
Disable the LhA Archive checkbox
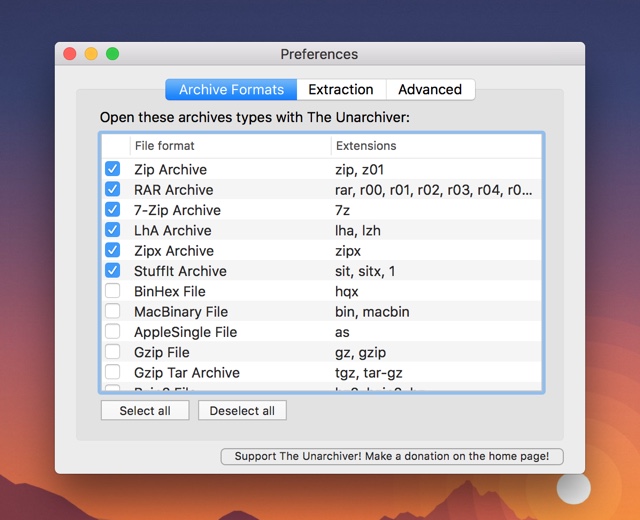112,230
